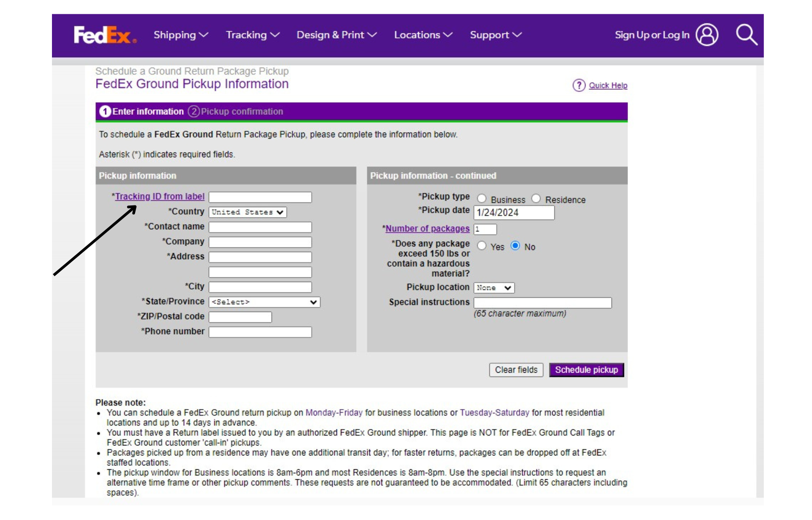
Task: Click Sign Up or Log In
Action: (x=652, y=35)
